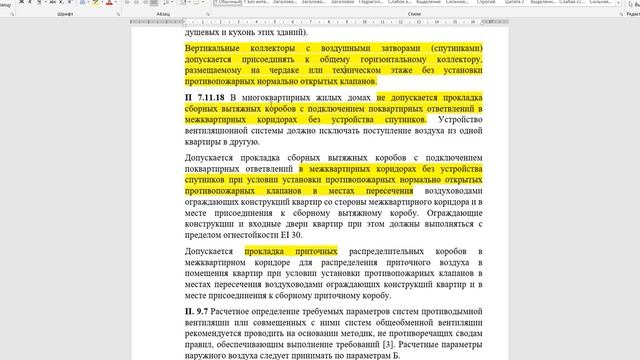Open the Шрифт group dialog launcher
640x360 pixels.
(x=118, y=14)
